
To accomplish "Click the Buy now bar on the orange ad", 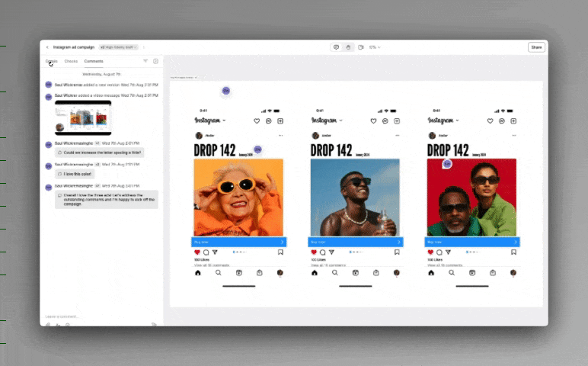I will click(239, 242).
